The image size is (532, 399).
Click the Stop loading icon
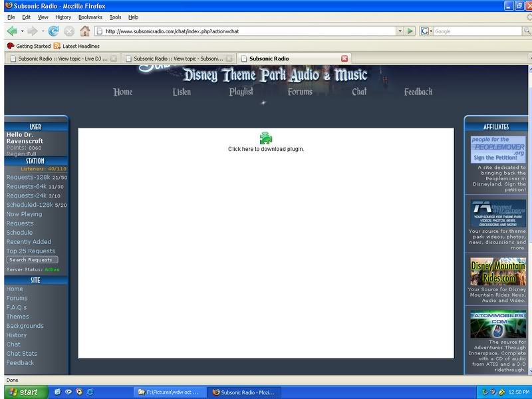pyautogui.click(x=69, y=31)
